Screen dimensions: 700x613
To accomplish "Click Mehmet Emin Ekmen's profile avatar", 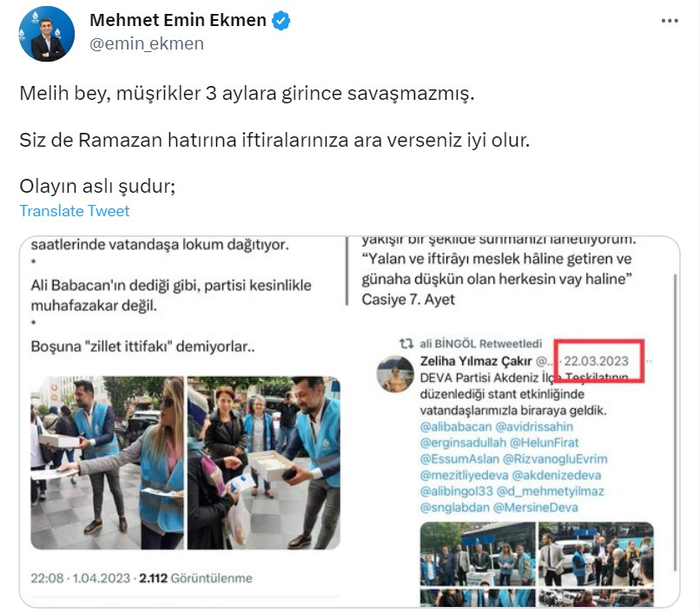I will 46,34.
